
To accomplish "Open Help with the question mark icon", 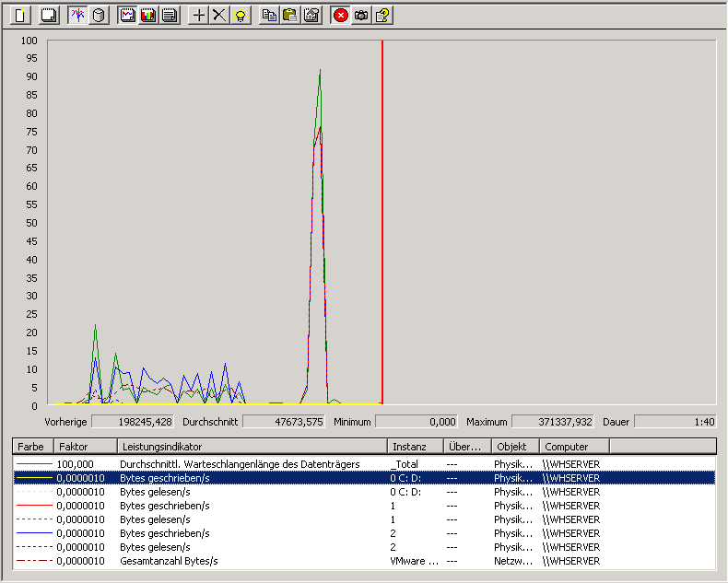I will click(382, 16).
